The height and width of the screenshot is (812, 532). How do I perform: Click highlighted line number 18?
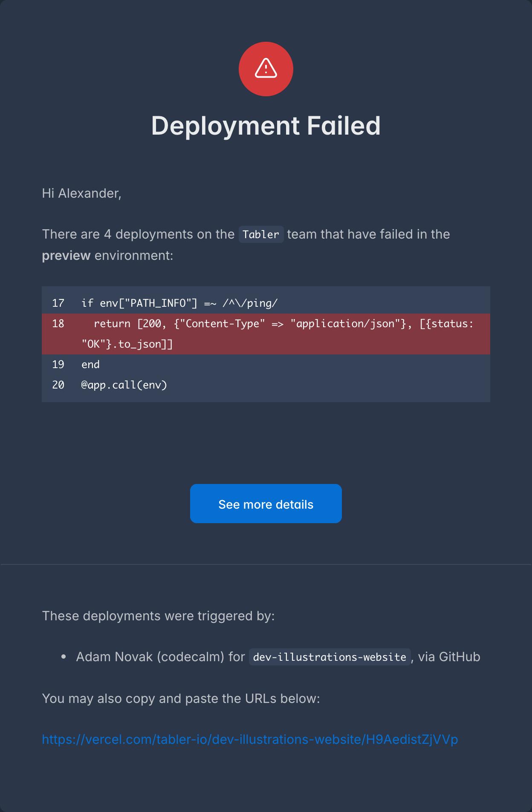click(x=58, y=324)
